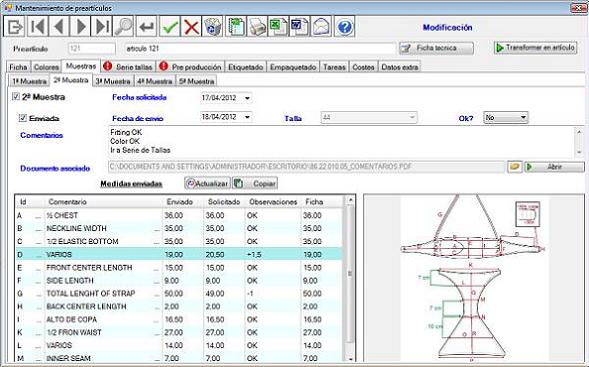Image resolution: width=589 pixels, height=367 pixels.
Task: Open search with magnifying glass icon
Action: [124, 26]
